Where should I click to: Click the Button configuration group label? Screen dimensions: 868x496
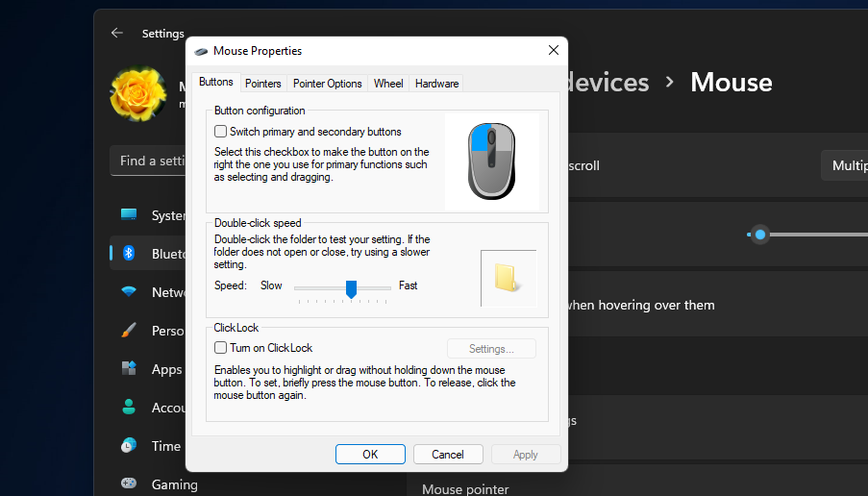point(260,111)
